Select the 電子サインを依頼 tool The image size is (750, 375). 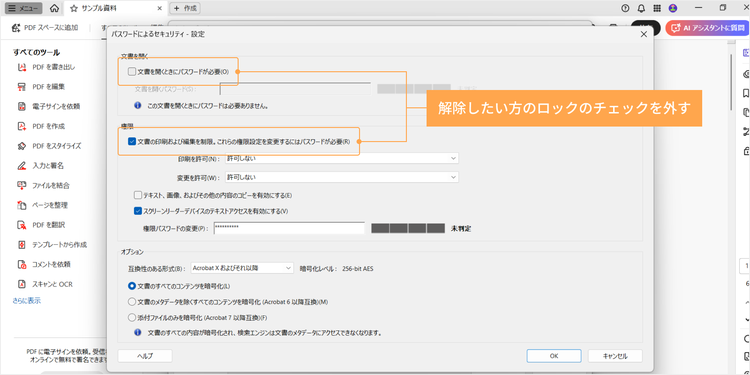coord(49,106)
